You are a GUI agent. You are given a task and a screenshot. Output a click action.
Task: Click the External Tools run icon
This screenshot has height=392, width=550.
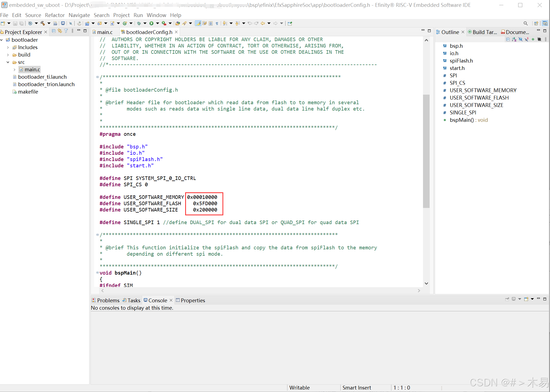click(164, 23)
